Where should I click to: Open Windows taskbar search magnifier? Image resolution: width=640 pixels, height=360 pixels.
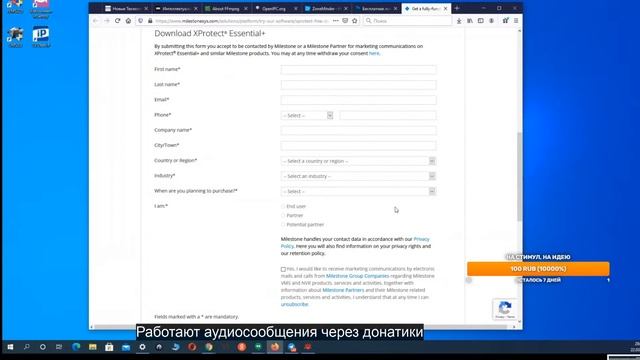click(27, 347)
